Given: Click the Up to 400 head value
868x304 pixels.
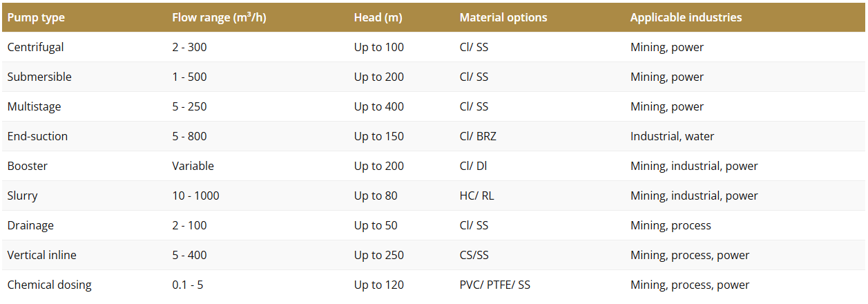Looking at the screenshot, I should point(379,106).
